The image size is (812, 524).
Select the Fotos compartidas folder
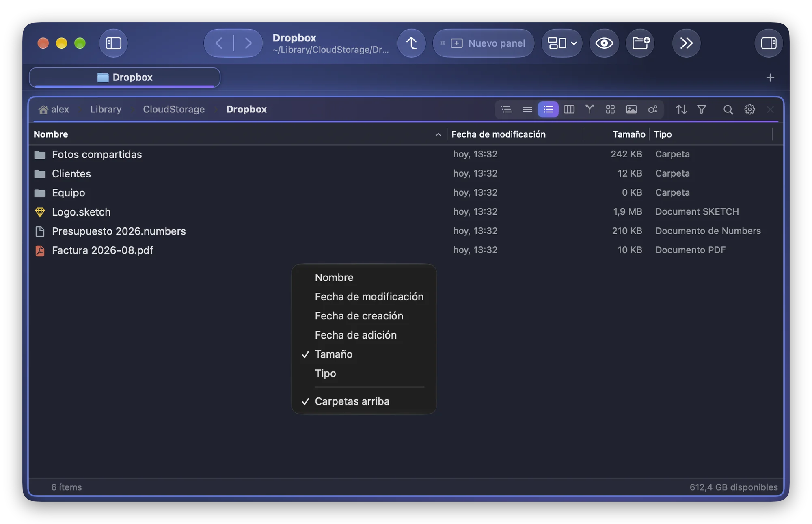(x=406, y=154)
